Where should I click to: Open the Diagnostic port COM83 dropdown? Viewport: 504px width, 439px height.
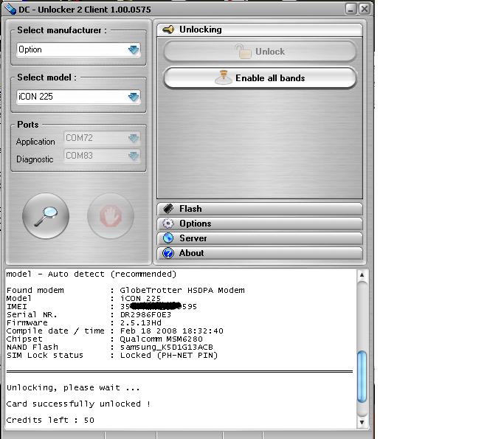(x=133, y=156)
